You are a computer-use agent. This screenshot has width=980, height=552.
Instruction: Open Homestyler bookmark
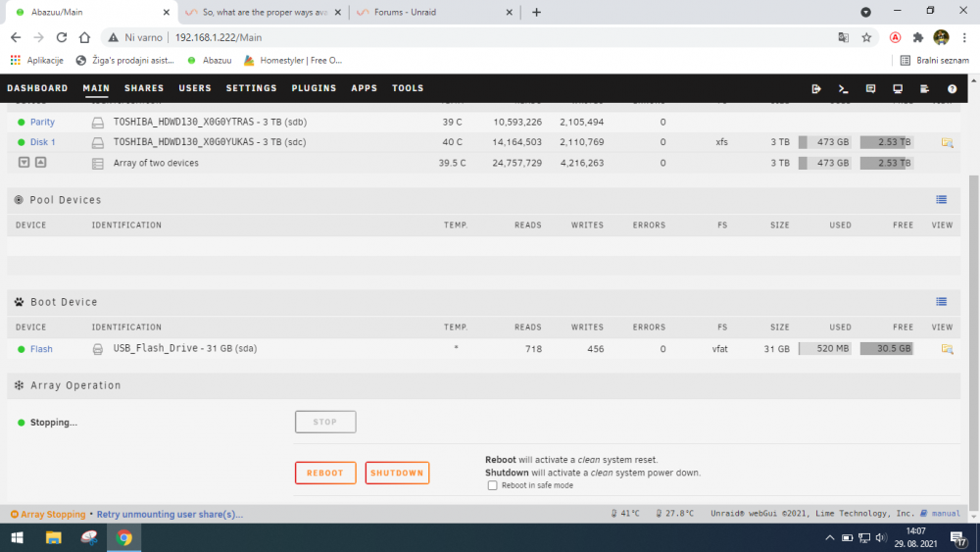293,61
